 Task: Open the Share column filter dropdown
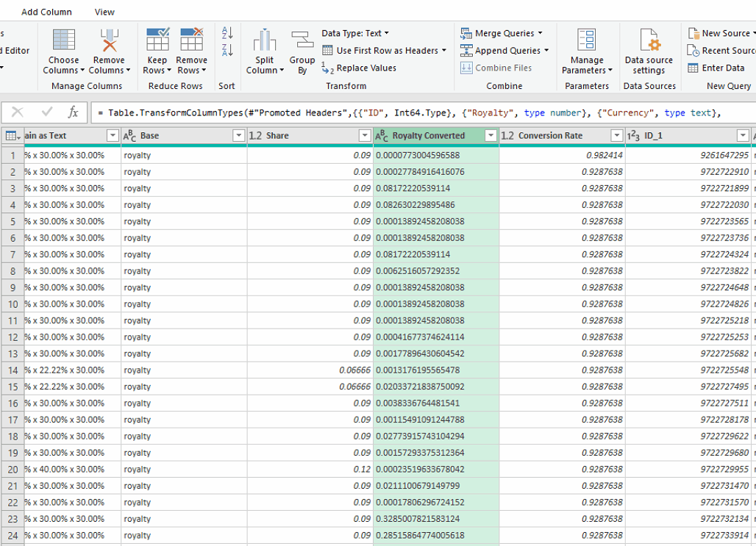tap(364, 136)
